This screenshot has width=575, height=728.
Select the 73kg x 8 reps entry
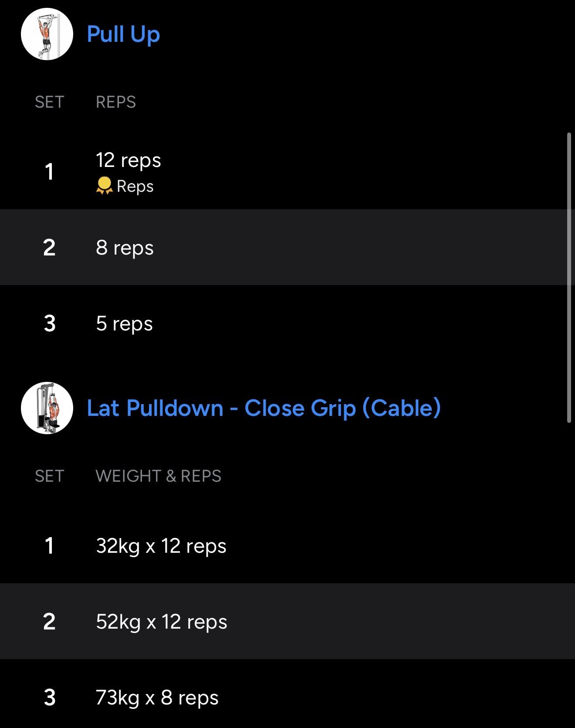[x=157, y=697]
